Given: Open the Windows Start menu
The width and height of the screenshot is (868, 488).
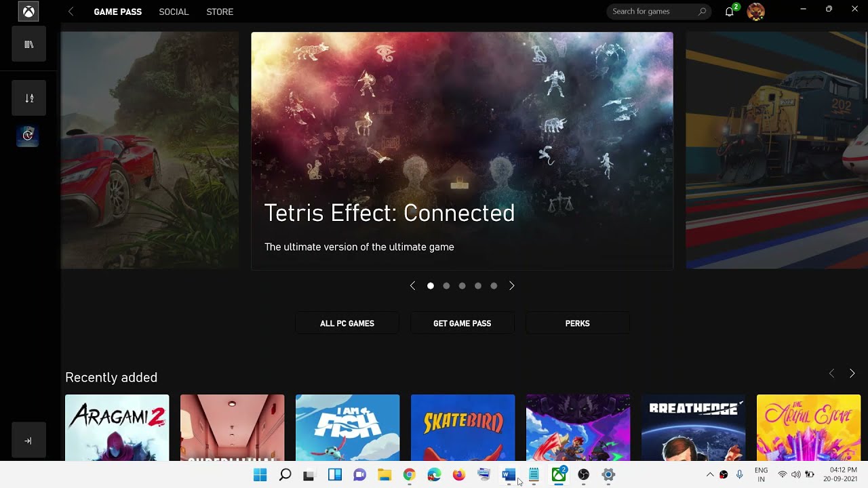Looking at the screenshot, I should 260,475.
